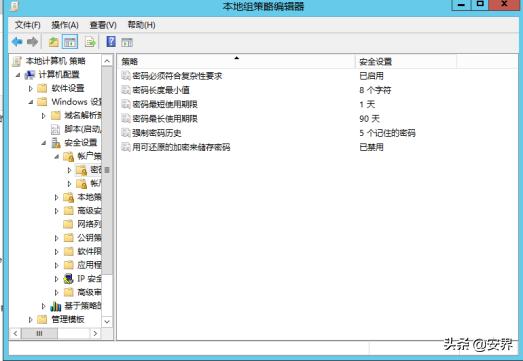This screenshot has height=361, width=523.
Task: Toggle the Show/Hide console tree icon
Action: coord(70,42)
